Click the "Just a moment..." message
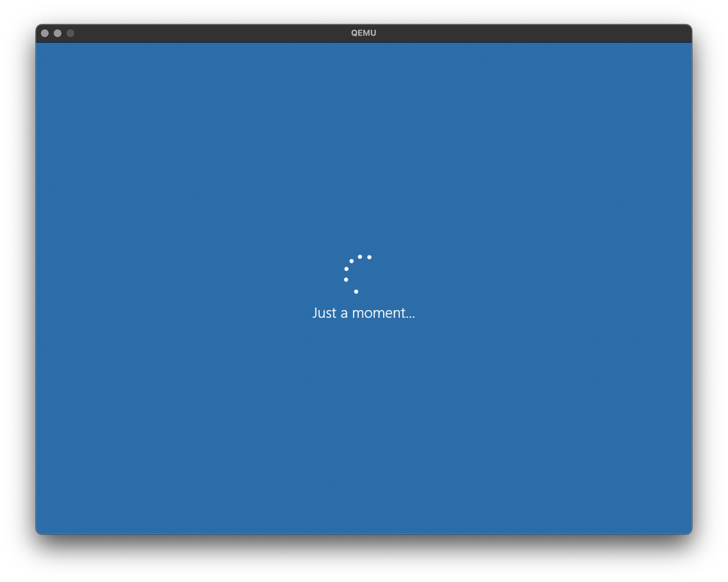Viewport: 728px width, 582px height. (364, 313)
